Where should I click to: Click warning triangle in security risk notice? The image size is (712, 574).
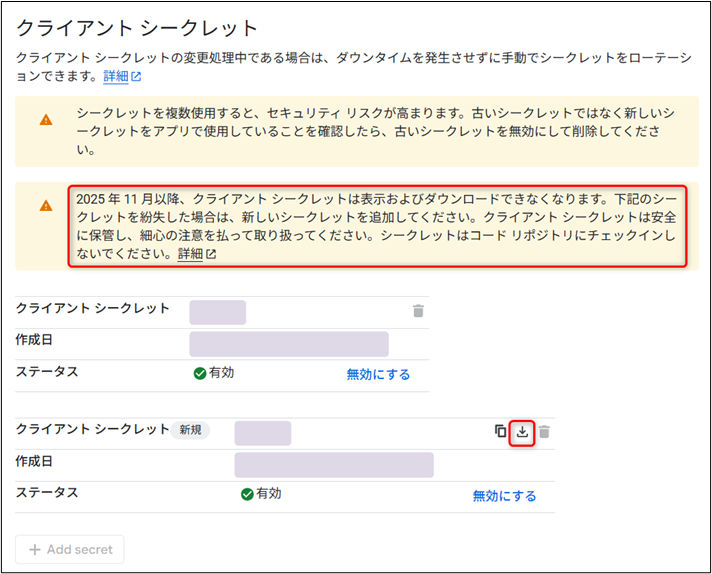coord(46,120)
